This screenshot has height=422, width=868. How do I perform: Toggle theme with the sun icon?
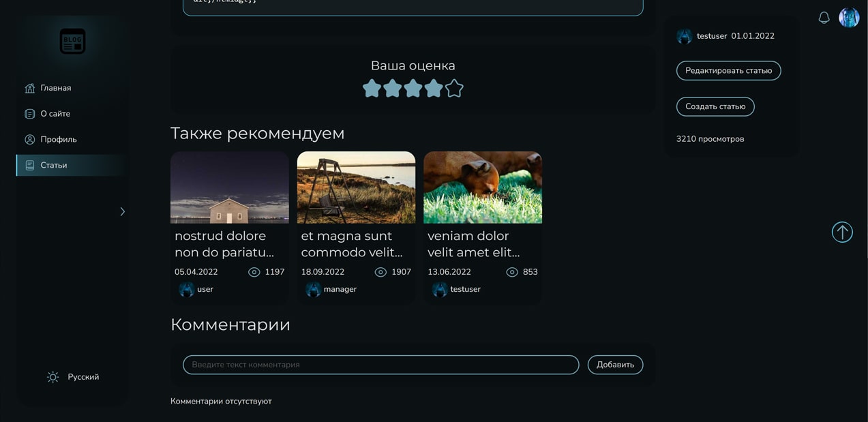point(53,377)
